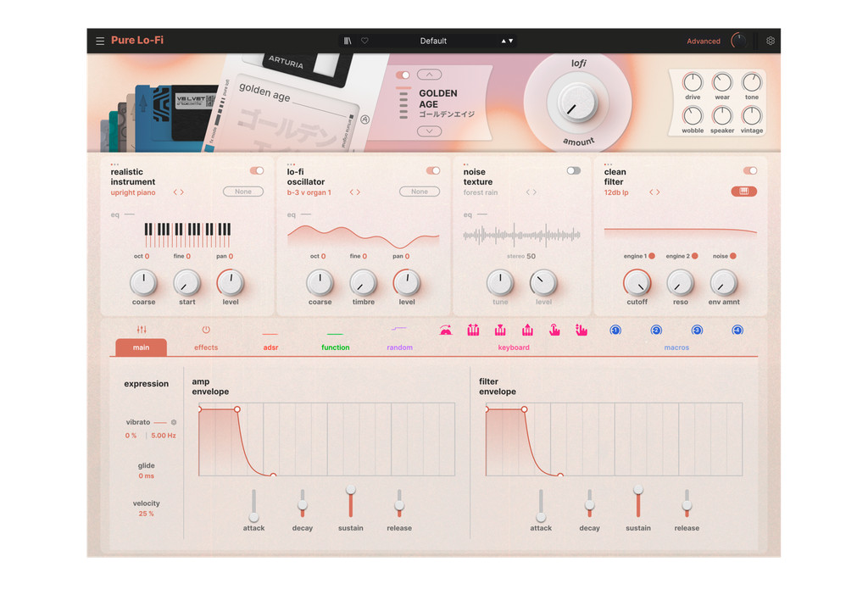868x606 pixels.
Task: Favorite the preset with heart icon
Action: pos(364,41)
